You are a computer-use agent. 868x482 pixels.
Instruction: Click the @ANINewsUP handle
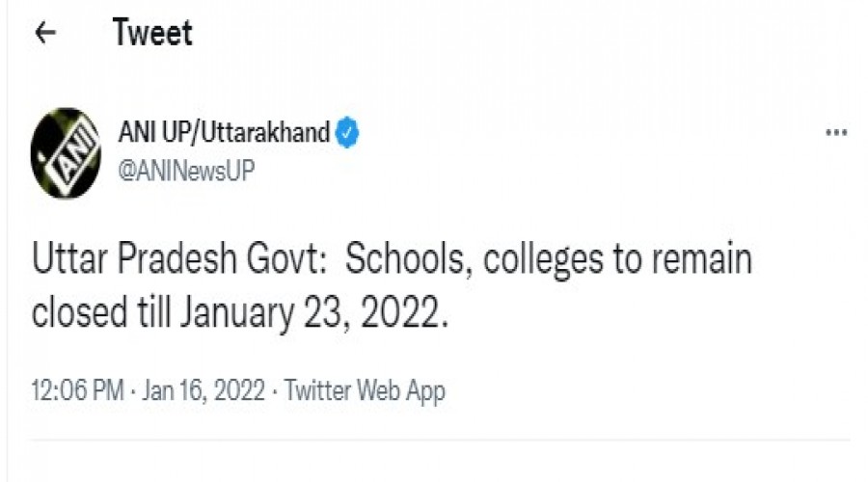click(x=186, y=168)
